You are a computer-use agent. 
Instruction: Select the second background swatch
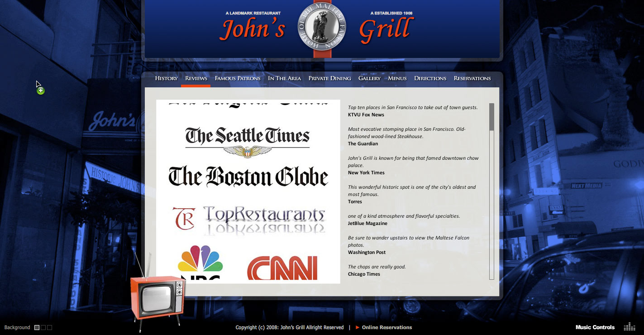[x=43, y=327]
